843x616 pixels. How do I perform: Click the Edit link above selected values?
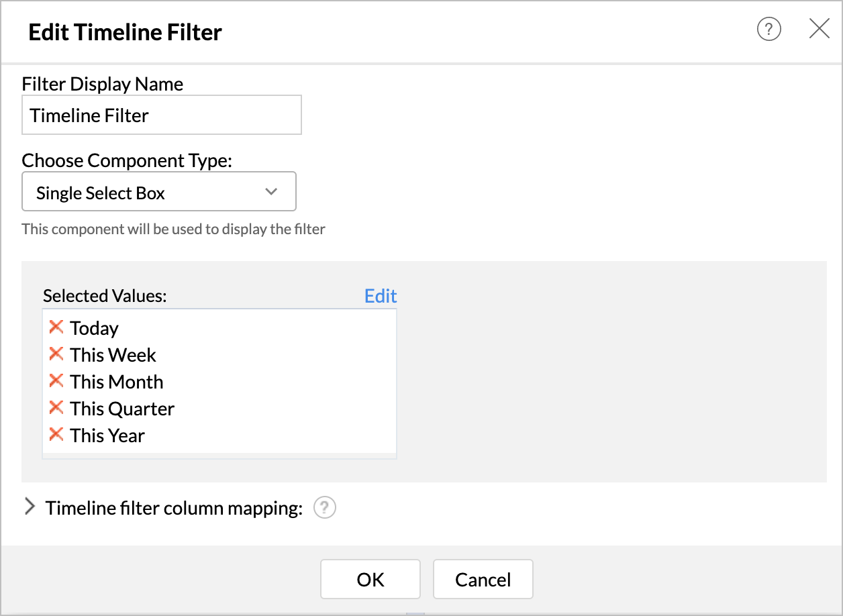pyautogui.click(x=380, y=295)
